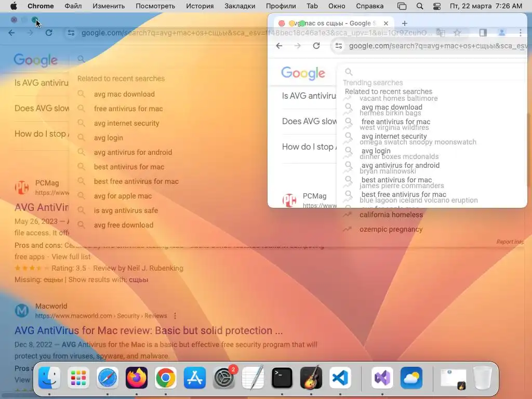Open System Settings with badge in Dock

click(224, 378)
